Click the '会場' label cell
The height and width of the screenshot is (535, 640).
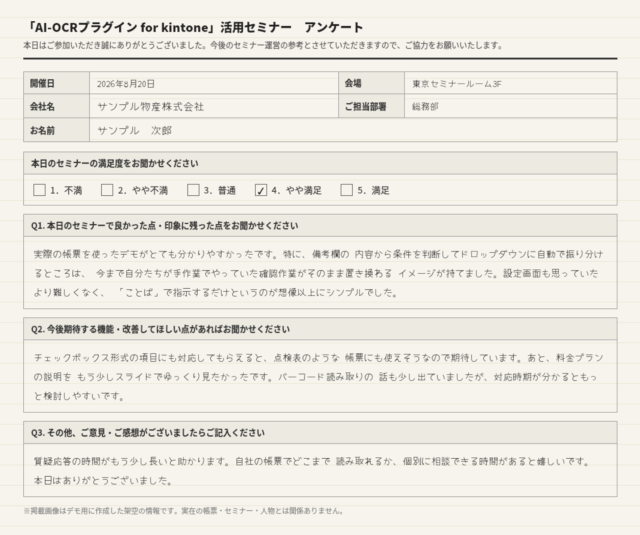pyautogui.click(x=371, y=83)
